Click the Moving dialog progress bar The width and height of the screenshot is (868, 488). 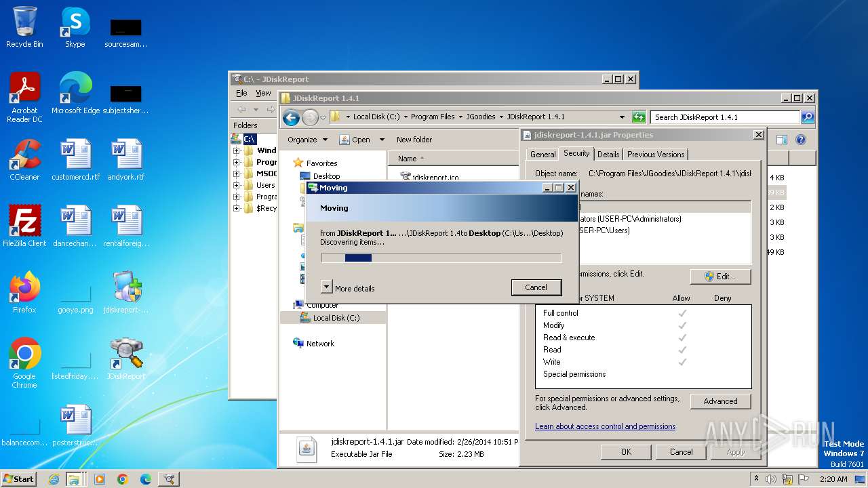441,258
